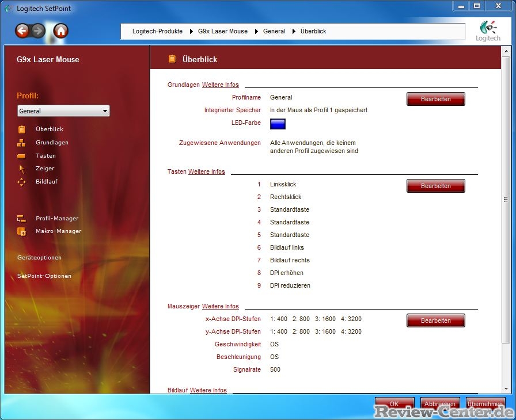
Task: Close the Logitech SetPoint window
Action: click(x=499, y=6)
